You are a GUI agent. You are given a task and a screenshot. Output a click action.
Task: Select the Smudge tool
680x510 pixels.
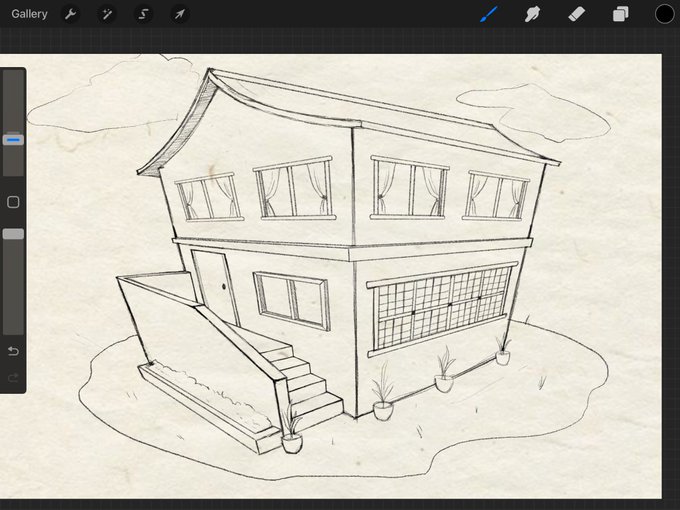(x=532, y=14)
